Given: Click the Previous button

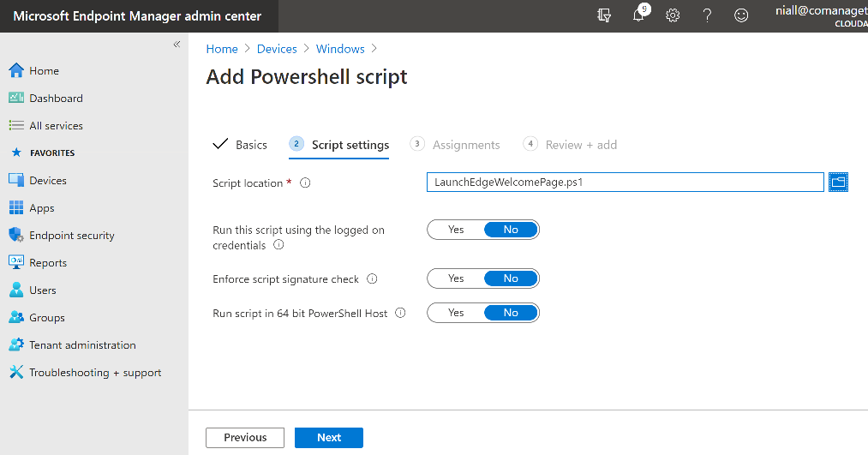Looking at the screenshot, I should [245, 437].
